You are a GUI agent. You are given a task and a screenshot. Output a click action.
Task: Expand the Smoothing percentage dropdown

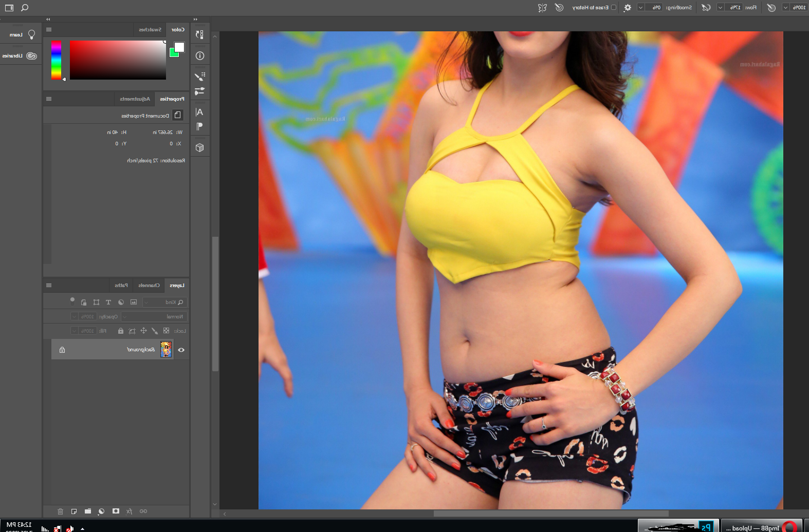(641, 8)
